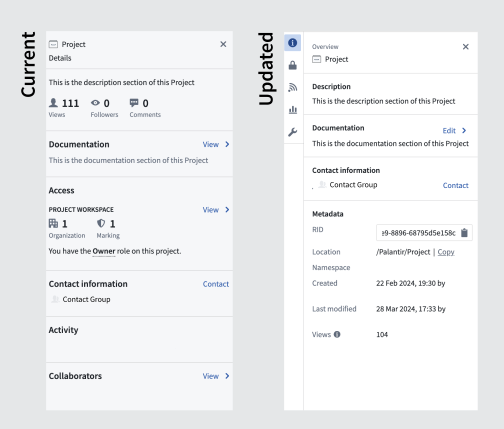Open the wrench settings tab icon
The image size is (504, 429).
point(292,132)
